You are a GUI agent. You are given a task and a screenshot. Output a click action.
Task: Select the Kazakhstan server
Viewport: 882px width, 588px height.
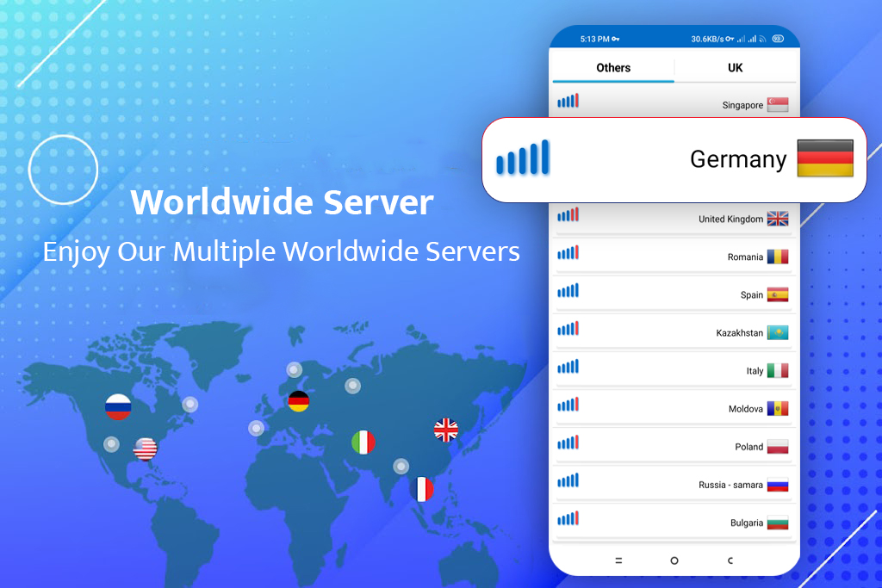pyautogui.click(x=674, y=332)
